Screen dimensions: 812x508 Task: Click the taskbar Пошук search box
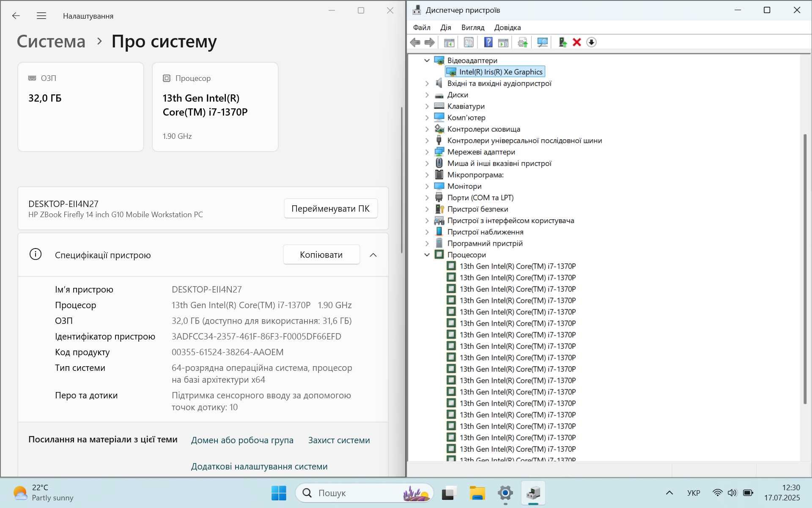tap(365, 493)
